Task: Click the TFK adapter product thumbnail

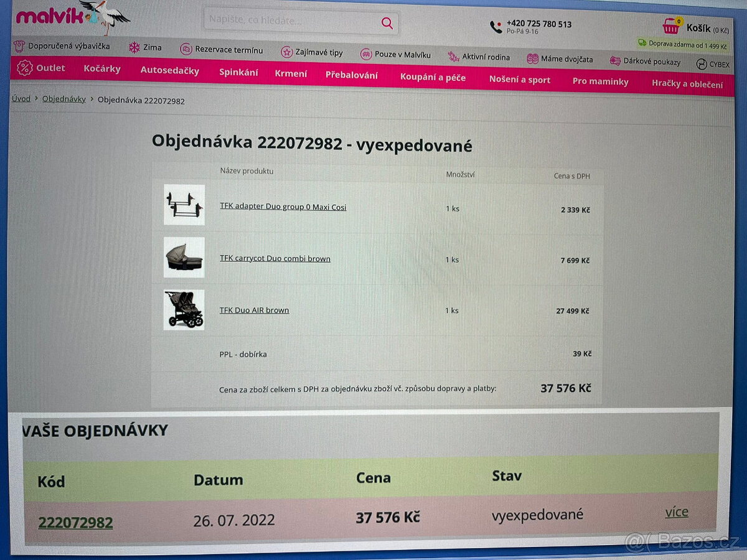Action: (x=184, y=205)
